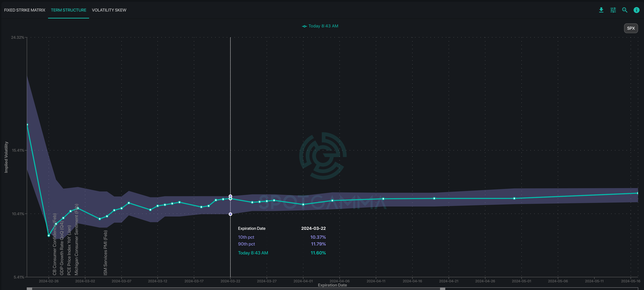Open the info icon
The width and height of the screenshot is (644, 290).
point(636,10)
